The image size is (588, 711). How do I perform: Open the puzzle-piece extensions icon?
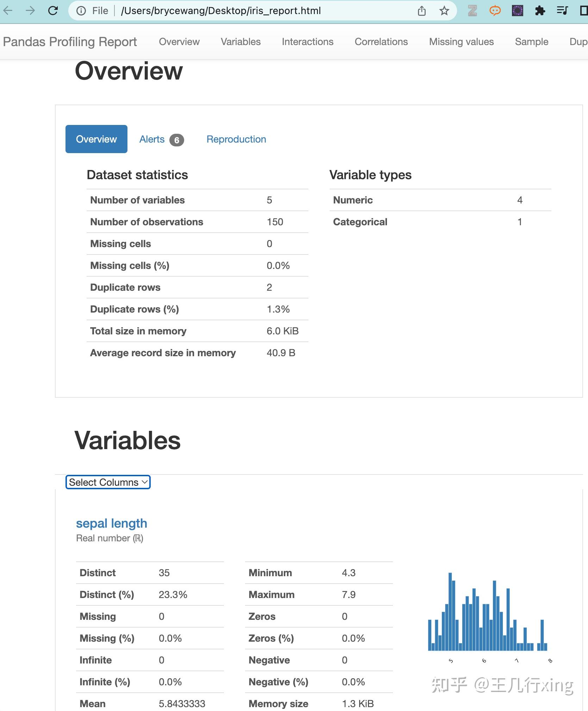[540, 11]
